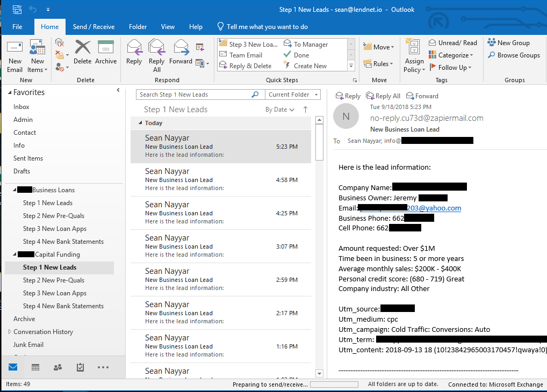The image size is (547, 392).
Task: Open the By Date sort dropdown
Action: 280,110
